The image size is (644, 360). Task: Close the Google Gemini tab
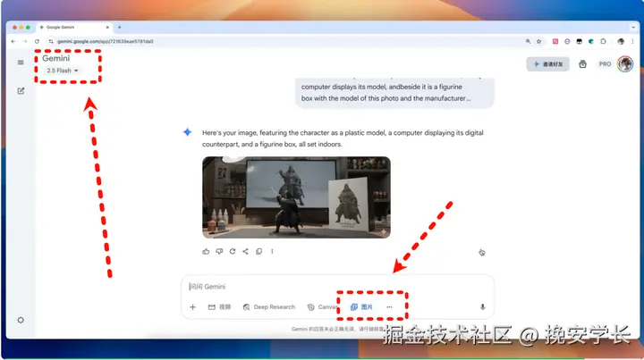107,28
